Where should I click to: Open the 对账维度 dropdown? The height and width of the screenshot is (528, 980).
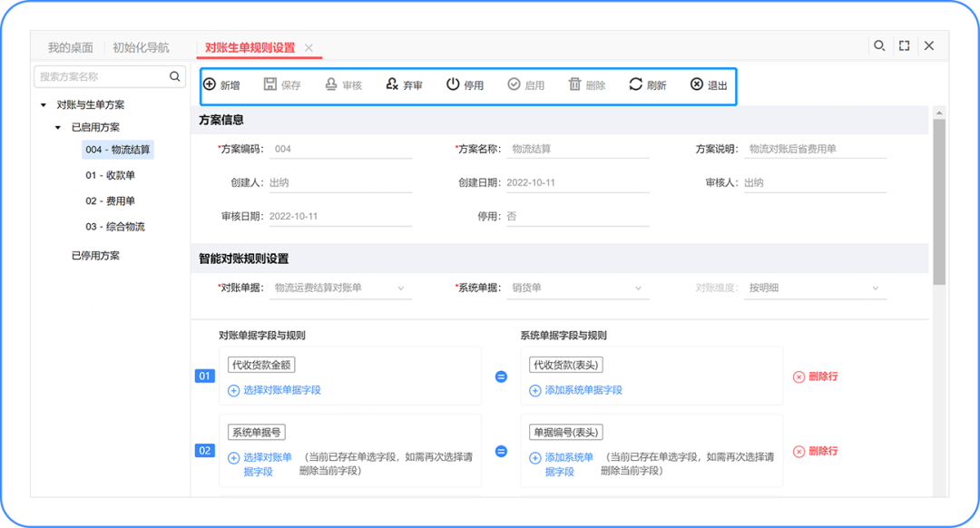815,288
